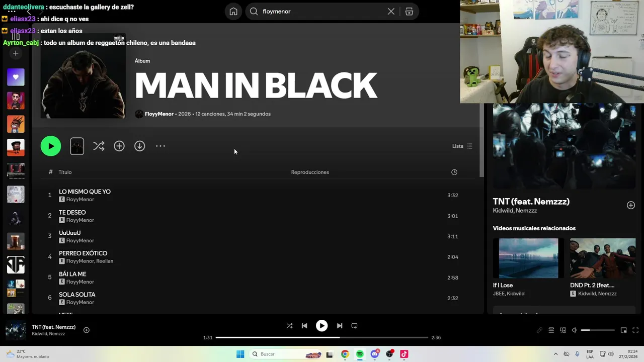This screenshot has height=362, width=644.
Task: Open Reelian artist link under PERREO EXÓTICO
Action: (105, 261)
